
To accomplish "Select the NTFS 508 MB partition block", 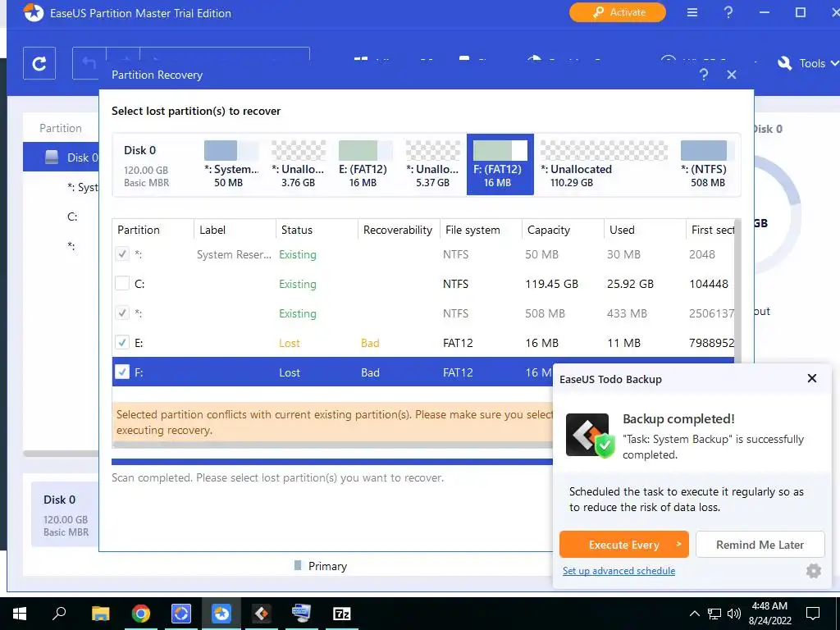I will 707,164.
